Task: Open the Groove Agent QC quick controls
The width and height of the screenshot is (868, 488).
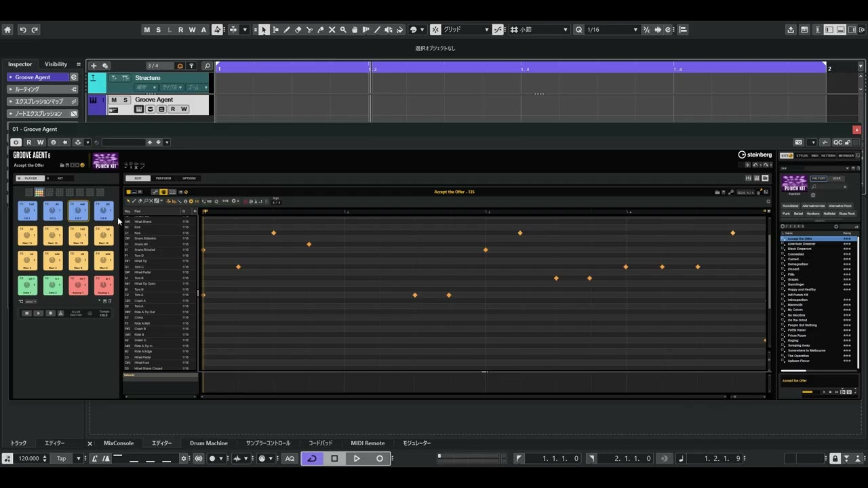Action: 838,142
